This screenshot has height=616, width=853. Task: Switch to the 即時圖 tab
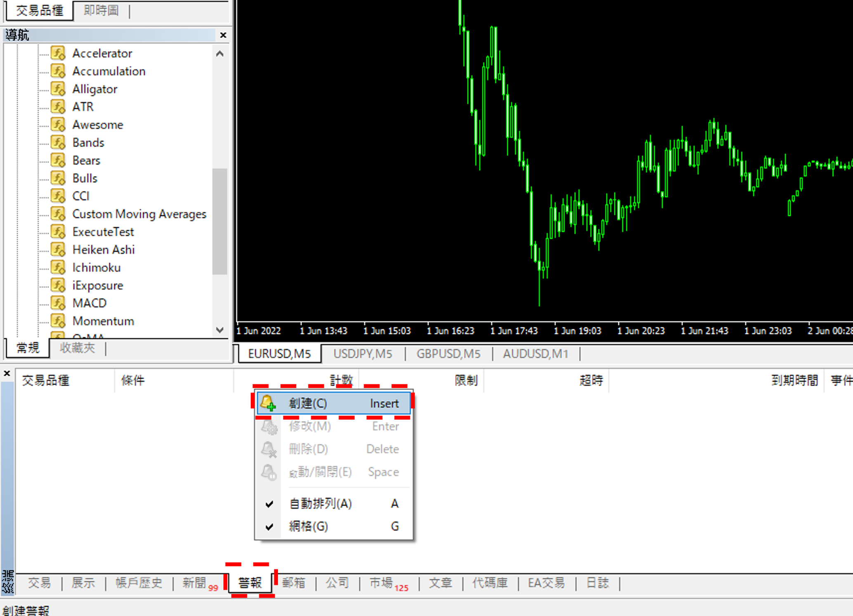[101, 10]
